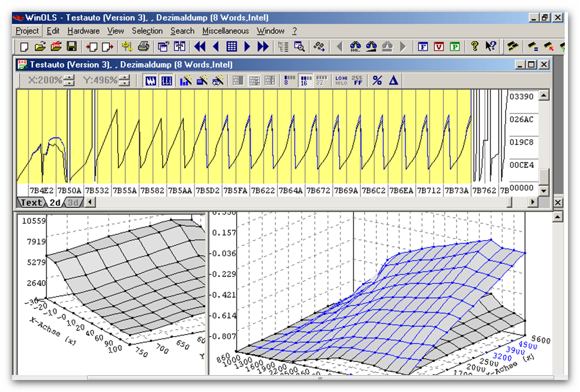Toggle the 16-bit display mode
The height and width of the screenshot is (392, 580).
[x=304, y=81]
